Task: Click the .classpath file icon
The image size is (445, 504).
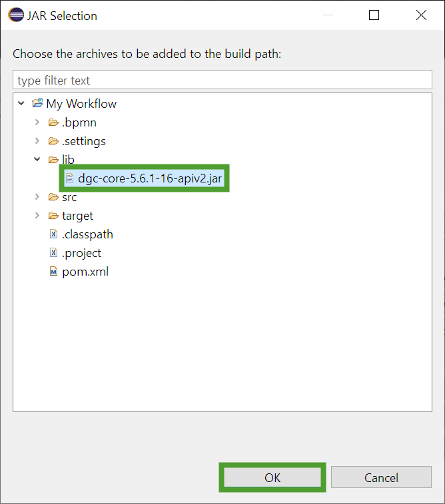Action: click(x=53, y=234)
